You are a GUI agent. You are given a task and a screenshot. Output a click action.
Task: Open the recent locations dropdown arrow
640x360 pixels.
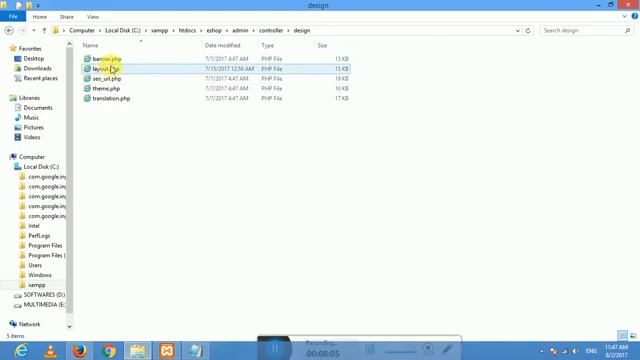[34, 30]
